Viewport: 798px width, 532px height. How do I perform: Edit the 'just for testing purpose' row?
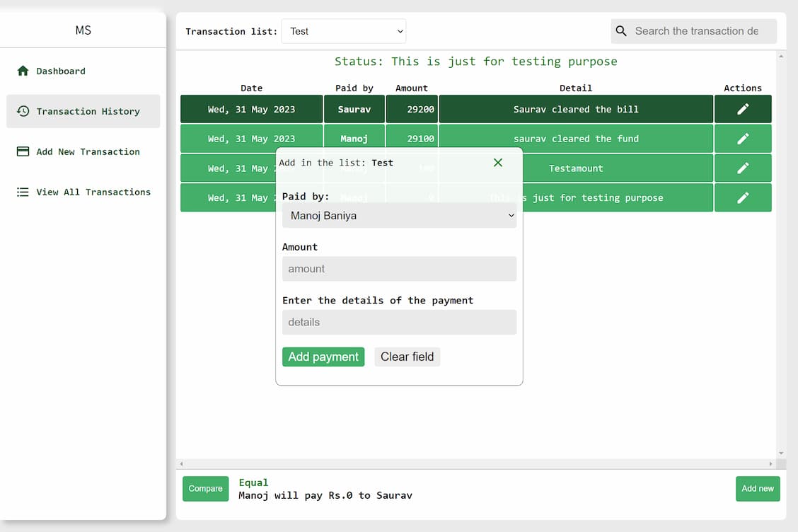pyautogui.click(x=743, y=197)
